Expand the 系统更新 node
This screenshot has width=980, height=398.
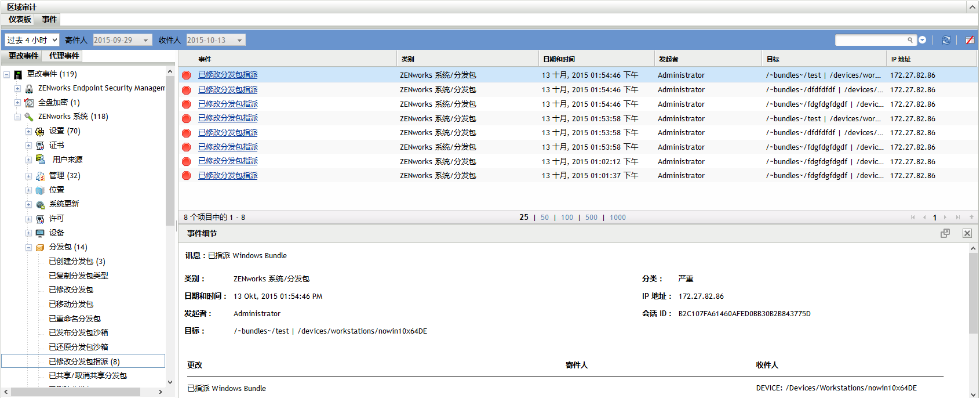tap(28, 205)
